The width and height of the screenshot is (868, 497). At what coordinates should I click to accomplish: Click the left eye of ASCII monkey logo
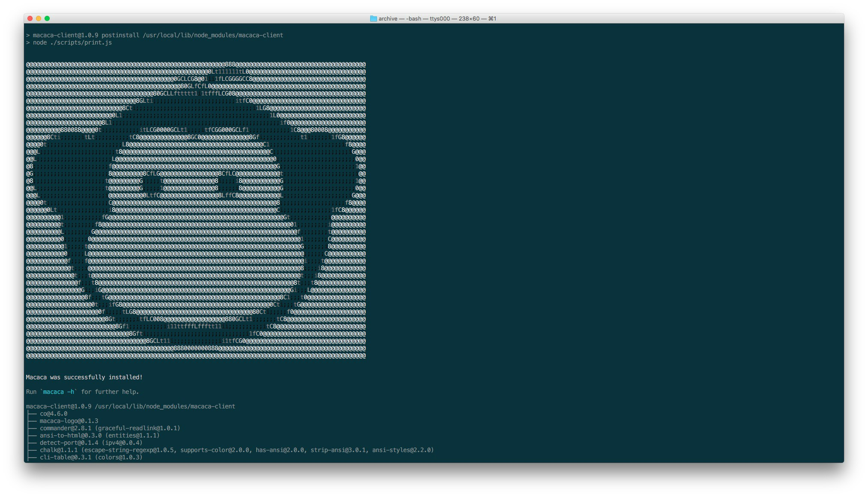point(152,184)
